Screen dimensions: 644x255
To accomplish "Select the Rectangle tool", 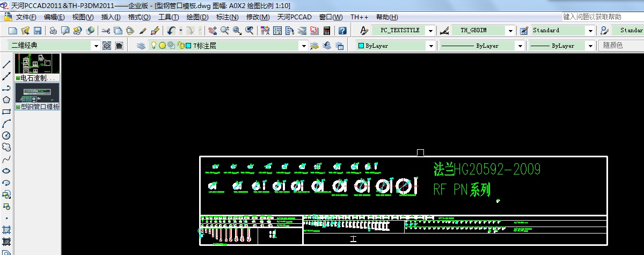I will point(6,112).
